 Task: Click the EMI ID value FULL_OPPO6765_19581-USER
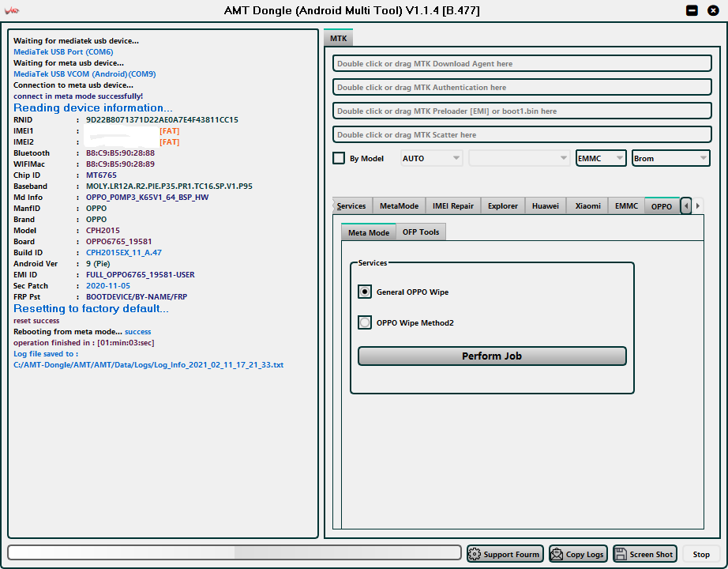(x=141, y=275)
